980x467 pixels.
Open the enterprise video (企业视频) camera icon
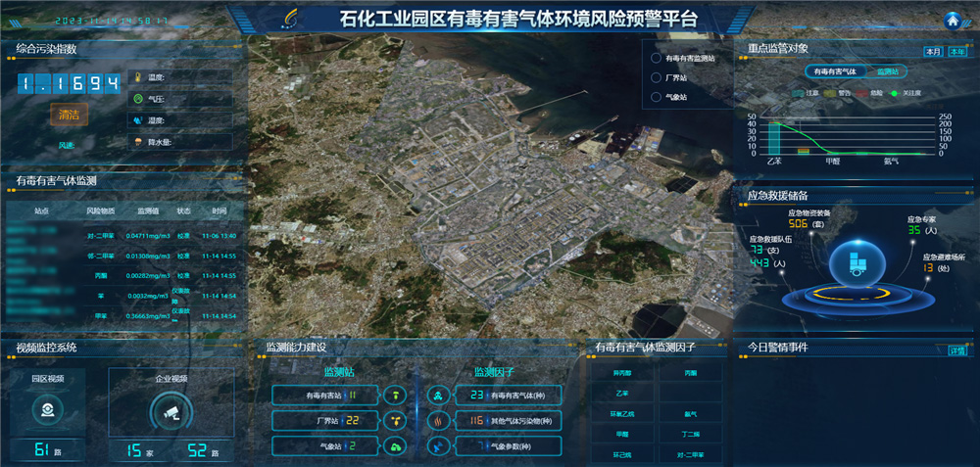171,411
